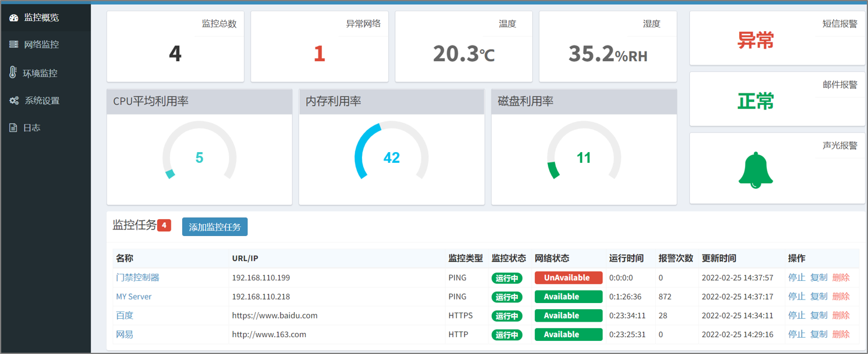Click the gears icon beside 系统设置

click(x=14, y=101)
